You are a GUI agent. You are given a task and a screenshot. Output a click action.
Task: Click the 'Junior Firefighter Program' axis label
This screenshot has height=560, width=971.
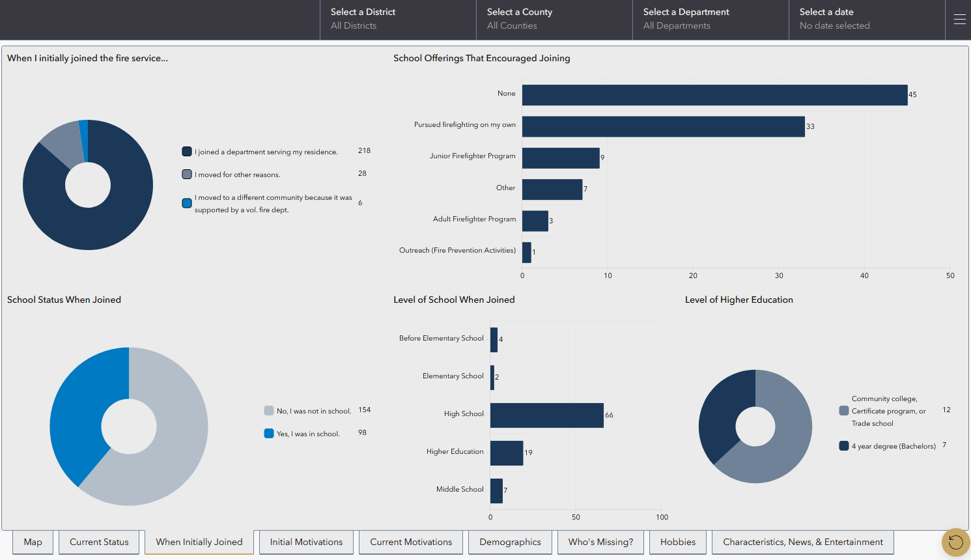tap(472, 156)
